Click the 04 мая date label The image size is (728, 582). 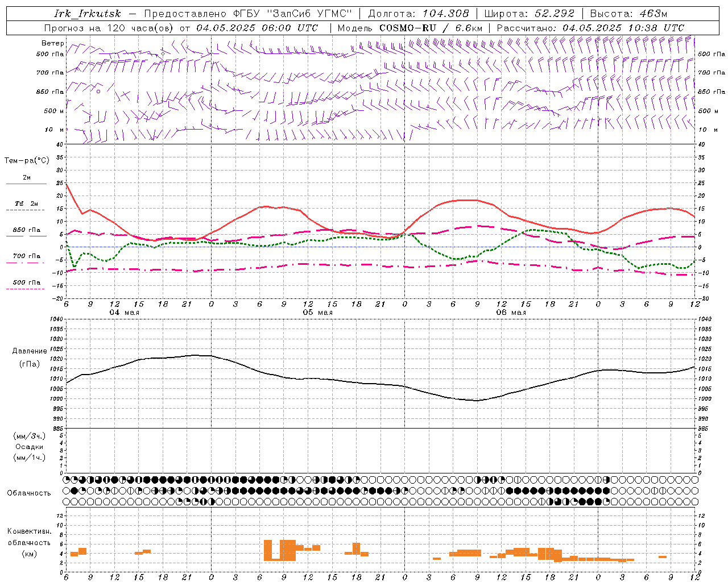coord(125,313)
